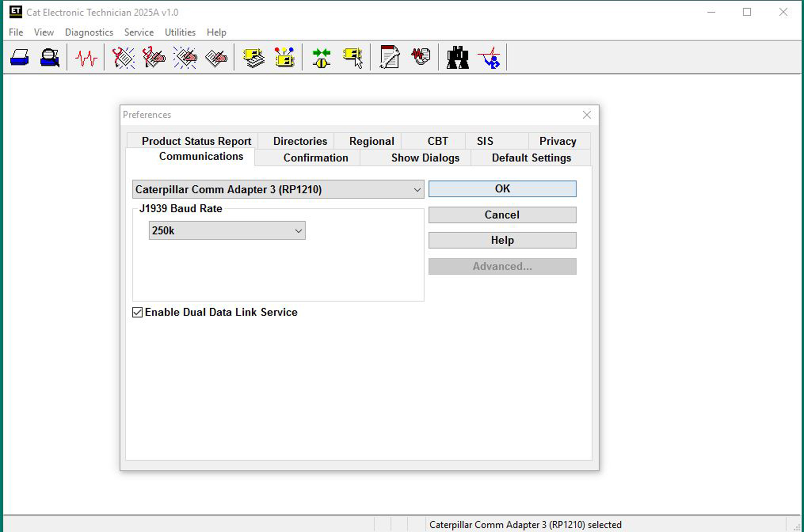Open the document with wrench icon
The height and width of the screenshot is (532, 804).
coord(389,57)
